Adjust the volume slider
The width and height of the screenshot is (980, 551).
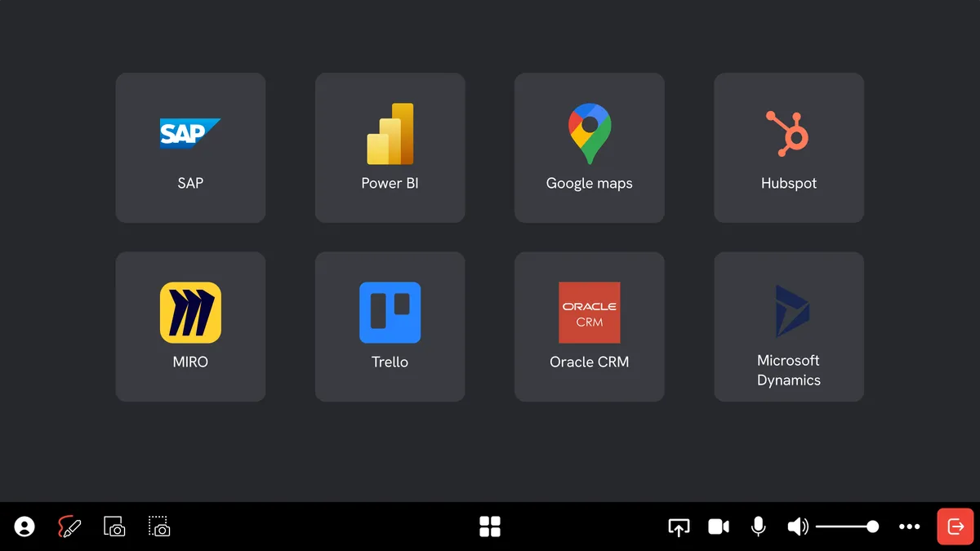tap(848, 527)
